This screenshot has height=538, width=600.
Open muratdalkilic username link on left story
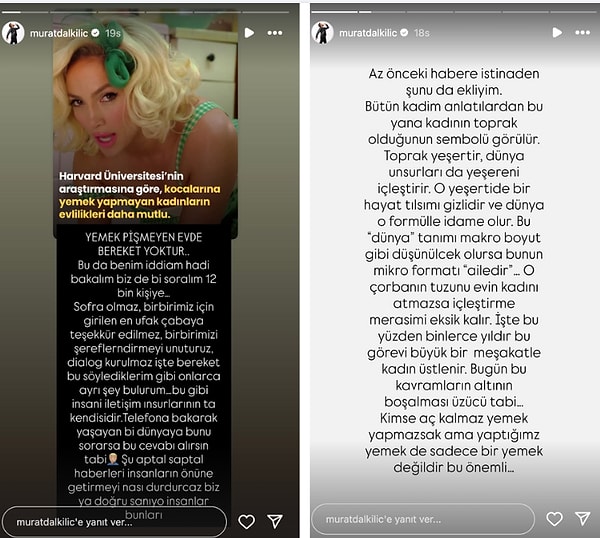[59, 33]
